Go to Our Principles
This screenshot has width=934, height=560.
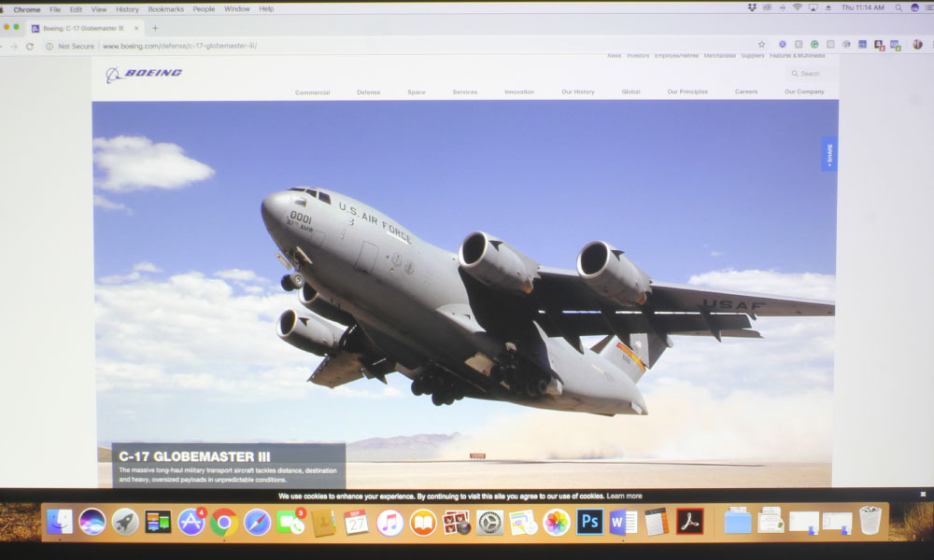(x=687, y=91)
